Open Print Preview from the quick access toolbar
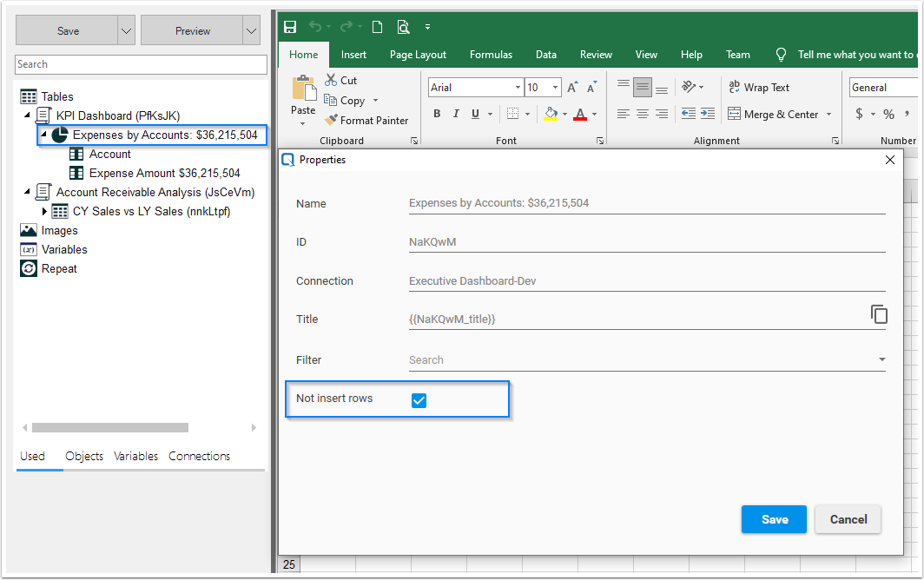This screenshot has width=924, height=580. click(403, 27)
